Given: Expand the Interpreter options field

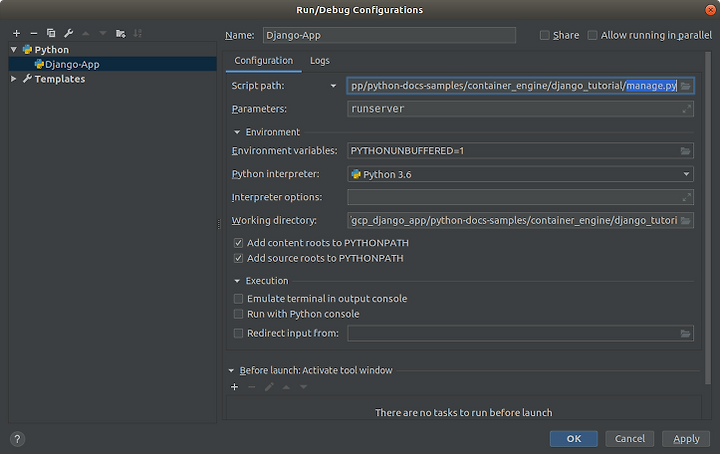Looking at the screenshot, I should tap(686, 197).
